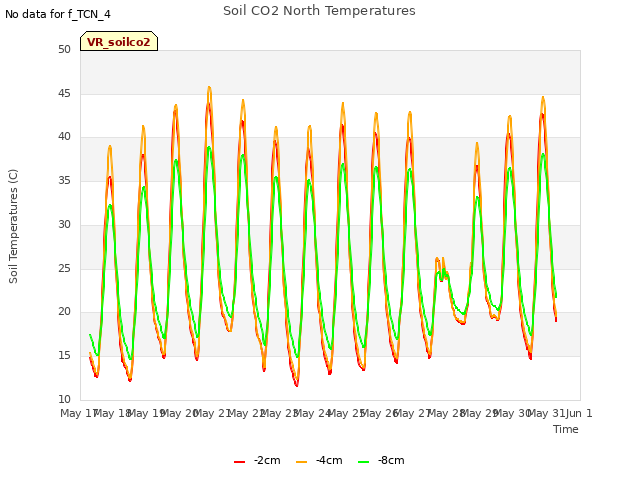Image resolution: width=640 pixels, height=480 pixels.
Task: Click the Time axis label
Action: [566, 429]
